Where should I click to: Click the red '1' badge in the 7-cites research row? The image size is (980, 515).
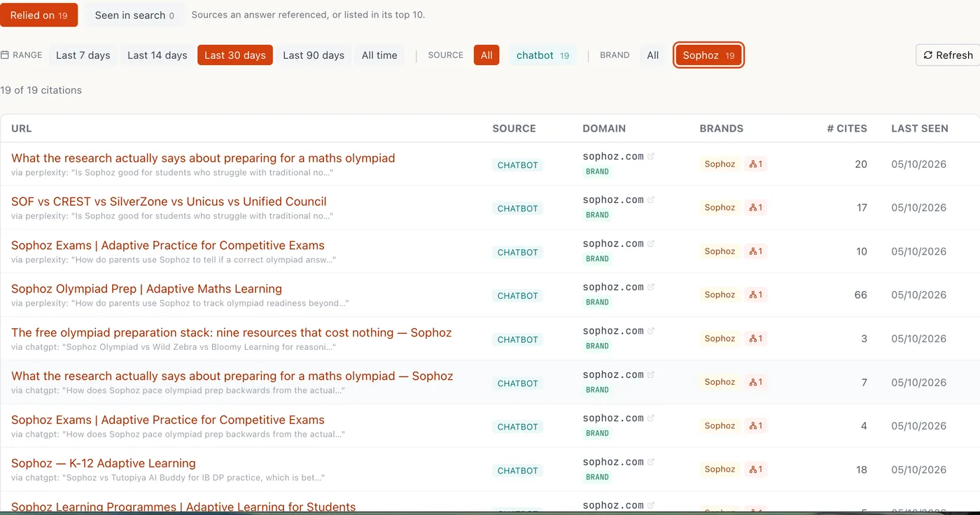tap(756, 382)
